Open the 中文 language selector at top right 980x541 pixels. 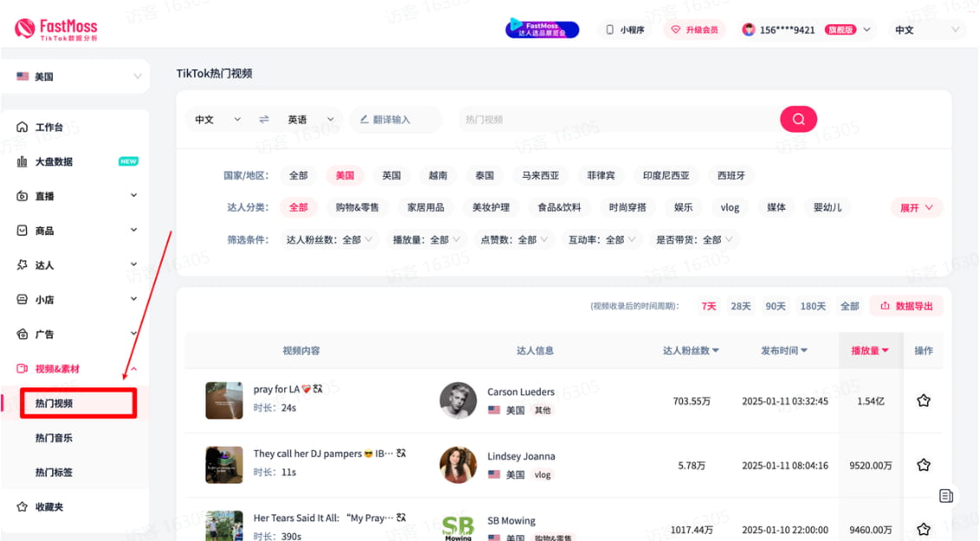coord(926,29)
